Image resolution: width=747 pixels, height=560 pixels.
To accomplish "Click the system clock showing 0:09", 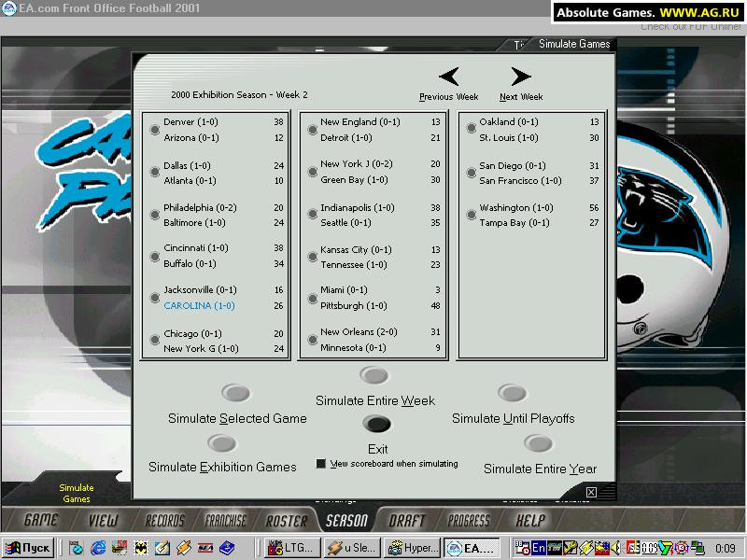I will pos(726,549).
